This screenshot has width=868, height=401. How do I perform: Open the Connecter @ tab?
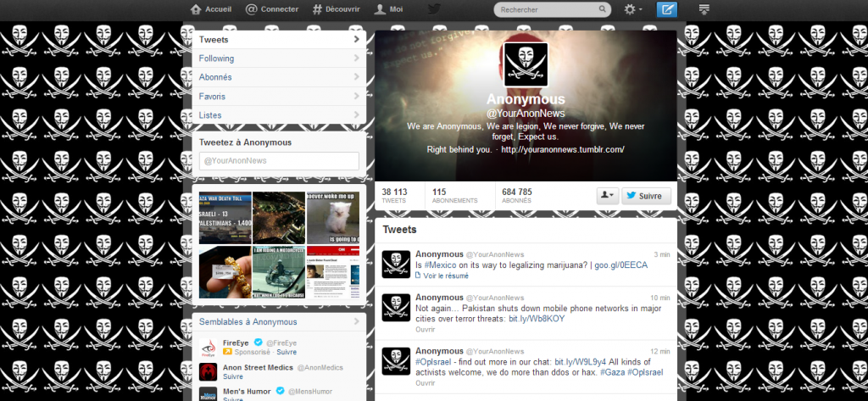coord(272,9)
